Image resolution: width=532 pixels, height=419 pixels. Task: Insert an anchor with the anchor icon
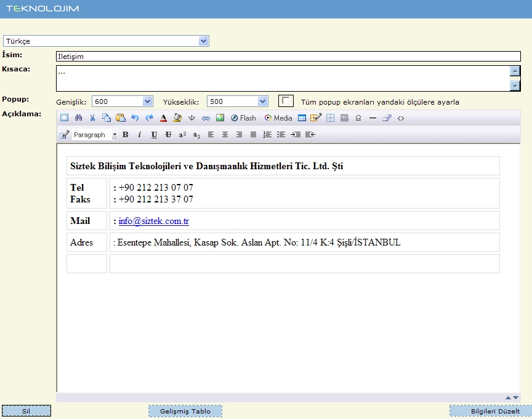coord(191,118)
